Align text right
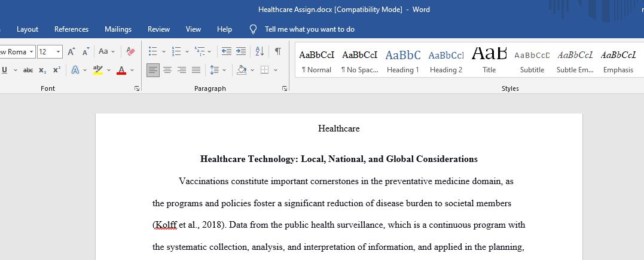644x260 pixels. [182, 71]
